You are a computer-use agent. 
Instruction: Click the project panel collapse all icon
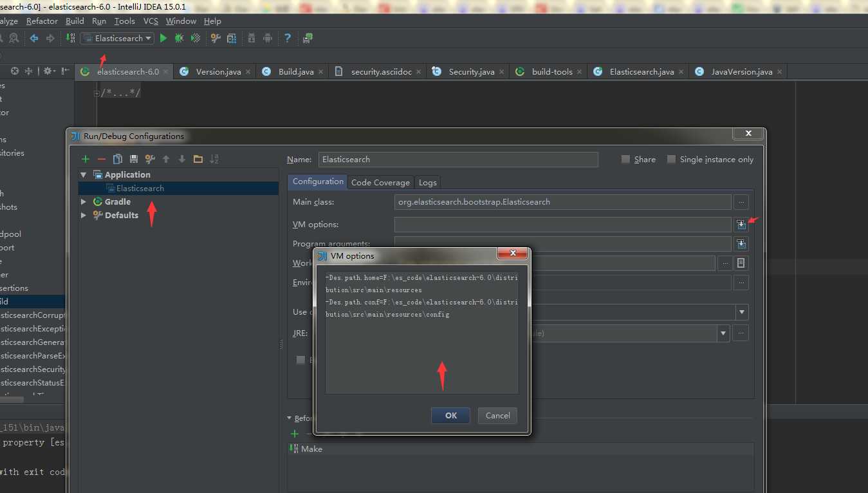(x=28, y=71)
